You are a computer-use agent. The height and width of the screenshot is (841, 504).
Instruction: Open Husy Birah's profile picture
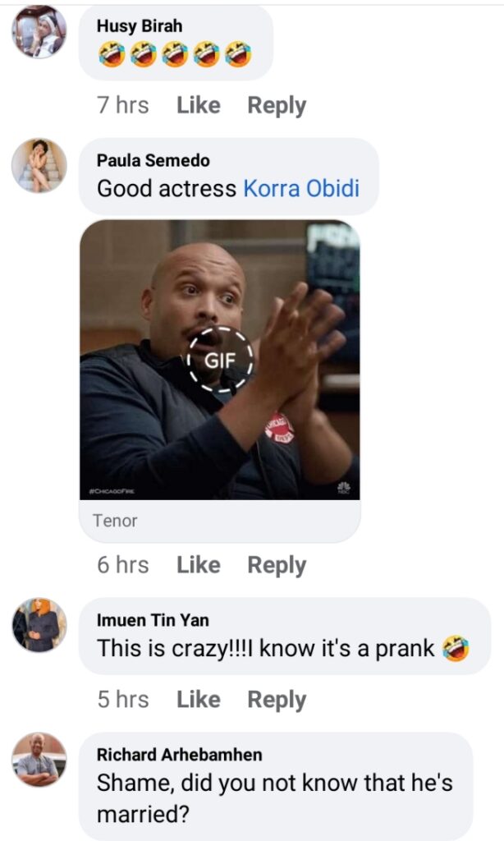(39, 31)
